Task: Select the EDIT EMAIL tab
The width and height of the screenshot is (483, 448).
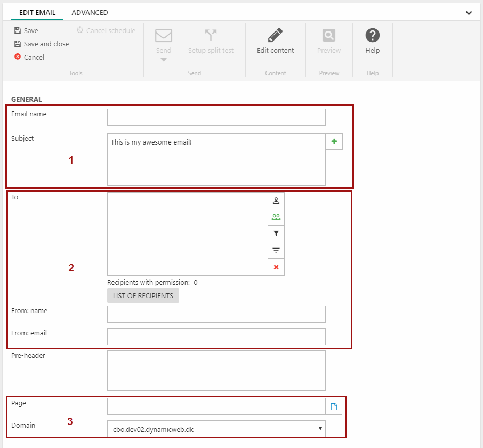Action: [37, 12]
